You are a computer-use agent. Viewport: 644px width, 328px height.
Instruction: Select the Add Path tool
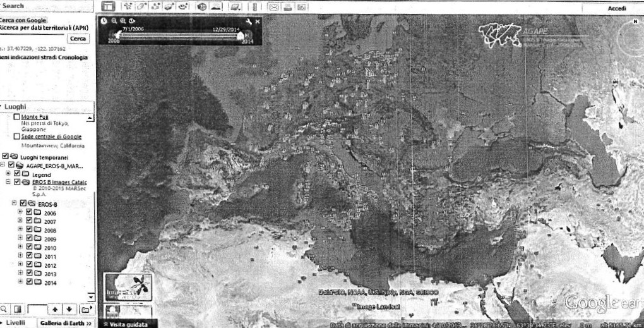pos(156,6)
